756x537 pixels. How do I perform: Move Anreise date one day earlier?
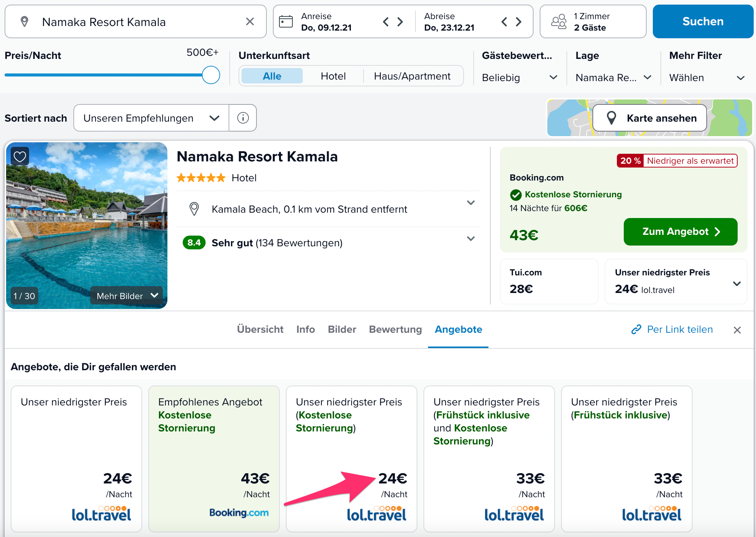tap(386, 22)
